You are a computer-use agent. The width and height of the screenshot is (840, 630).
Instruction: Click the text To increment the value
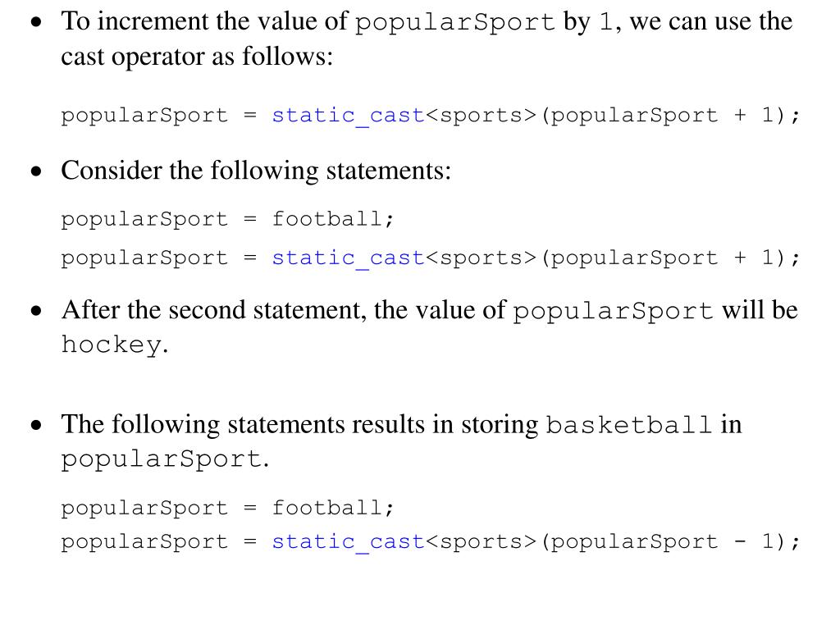tap(204, 22)
